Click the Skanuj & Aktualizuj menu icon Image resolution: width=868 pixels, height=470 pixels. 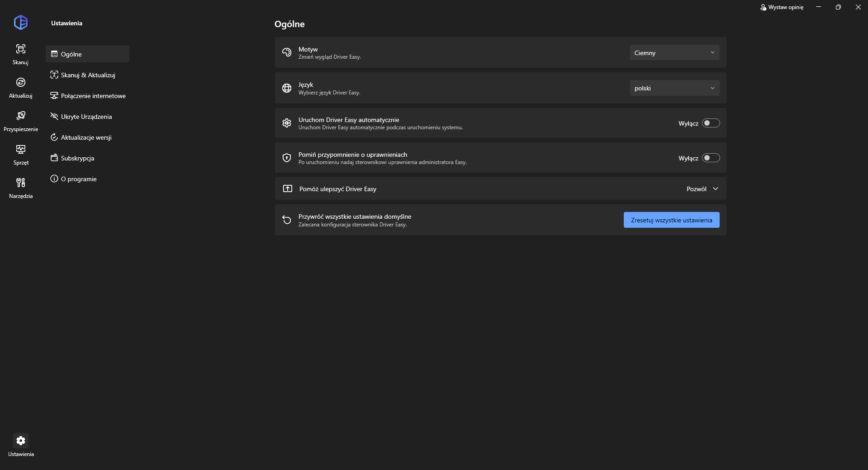point(54,75)
